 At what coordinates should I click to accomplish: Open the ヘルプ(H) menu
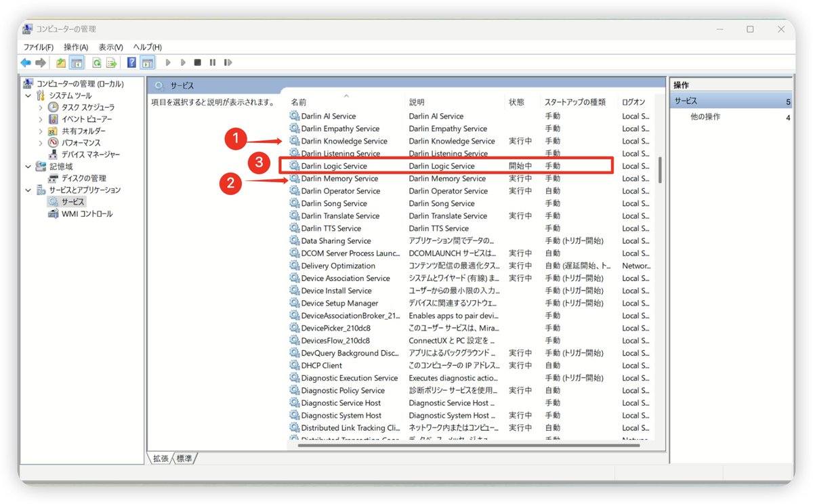[147, 47]
